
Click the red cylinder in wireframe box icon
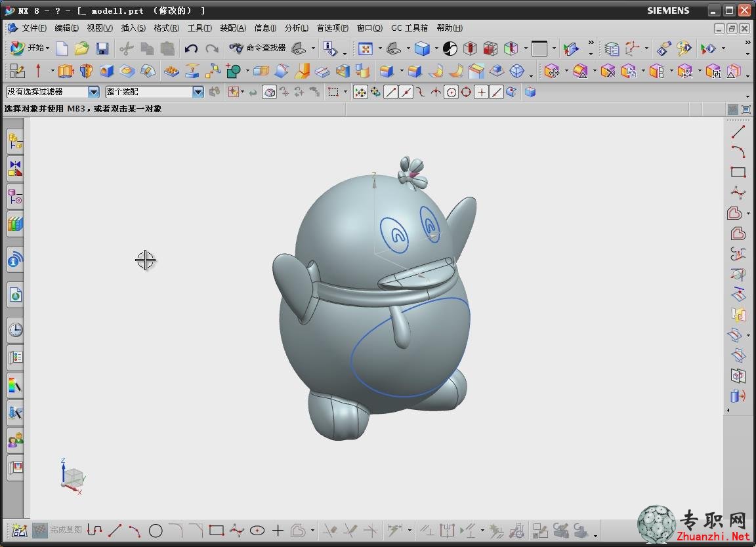470,48
